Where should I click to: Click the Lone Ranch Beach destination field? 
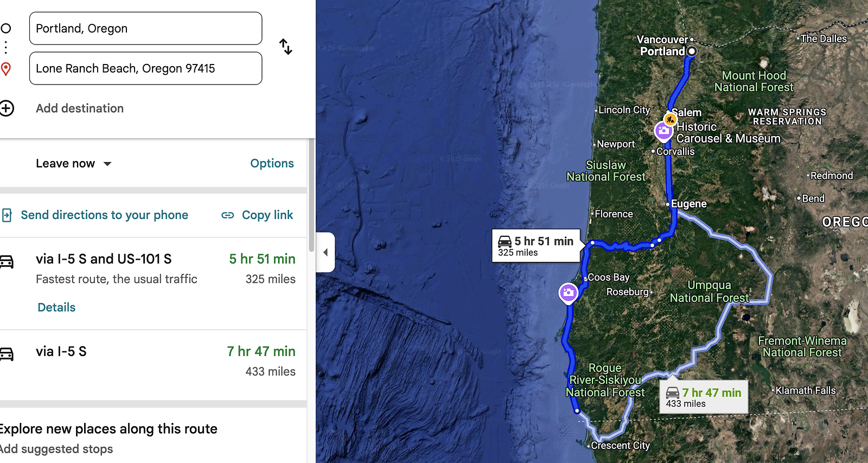(x=145, y=69)
